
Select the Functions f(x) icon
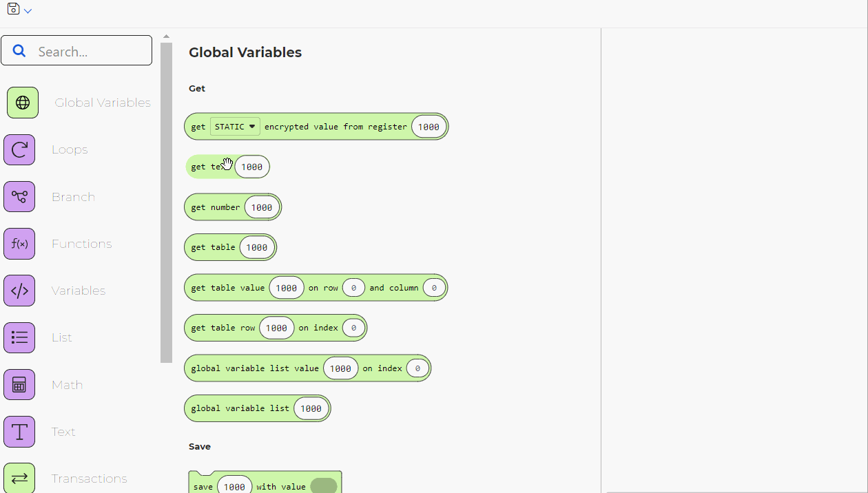point(19,243)
